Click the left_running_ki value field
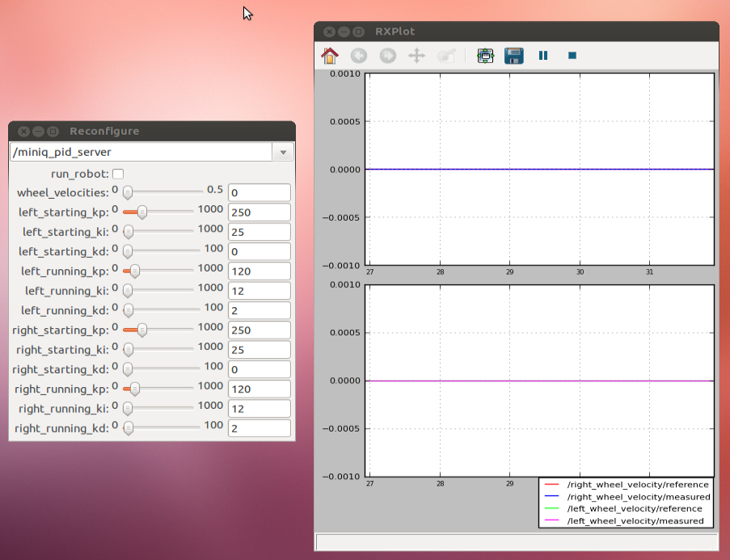 pyautogui.click(x=259, y=291)
